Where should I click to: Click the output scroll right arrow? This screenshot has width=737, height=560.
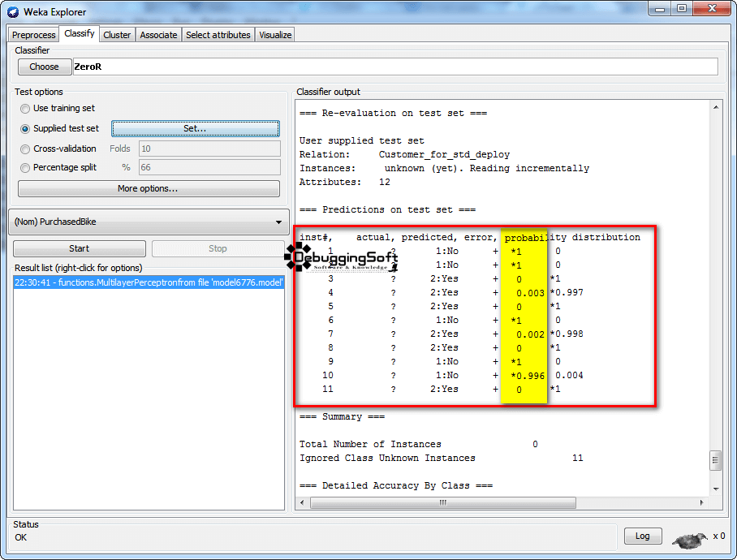point(702,502)
